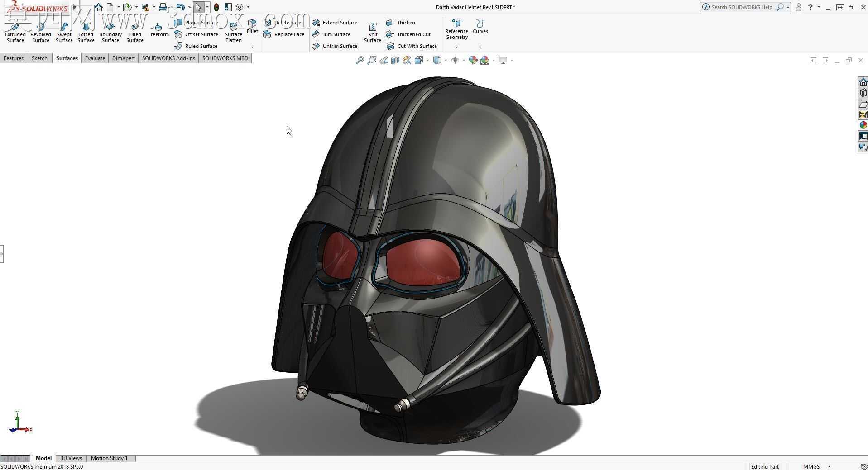
Task: Expand the Select tool dropdown arrow
Action: tap(207, 7)
